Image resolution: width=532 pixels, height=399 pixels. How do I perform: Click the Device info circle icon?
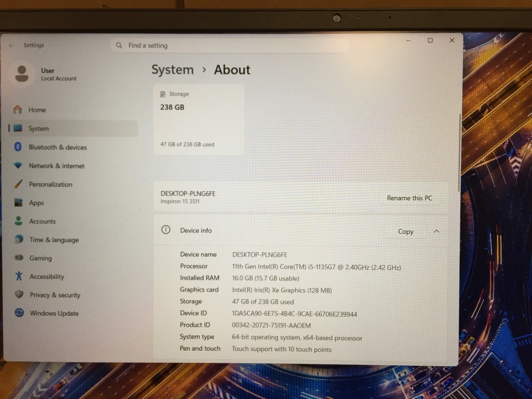click(166, 230)
